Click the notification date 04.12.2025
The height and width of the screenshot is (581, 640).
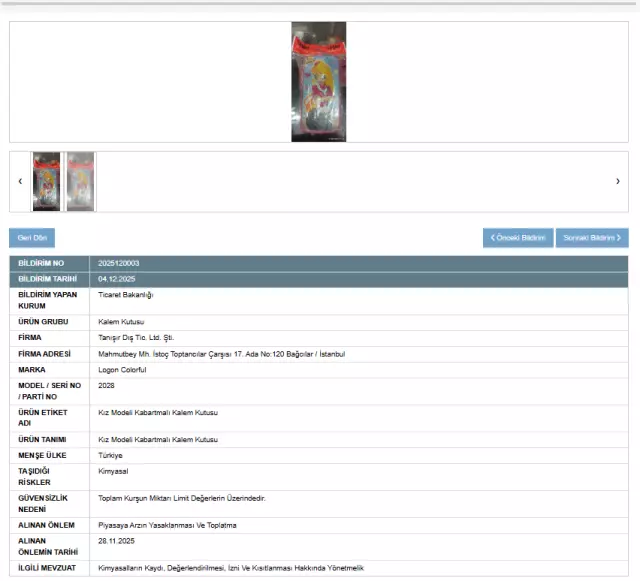[x=116, y=279]
